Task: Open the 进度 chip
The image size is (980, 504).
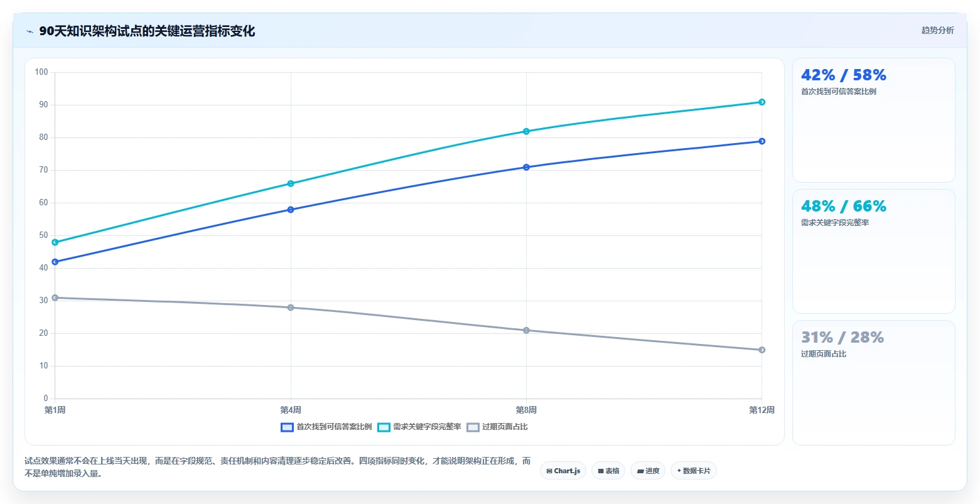Action: pyautogui.click(x=648, y=471)
